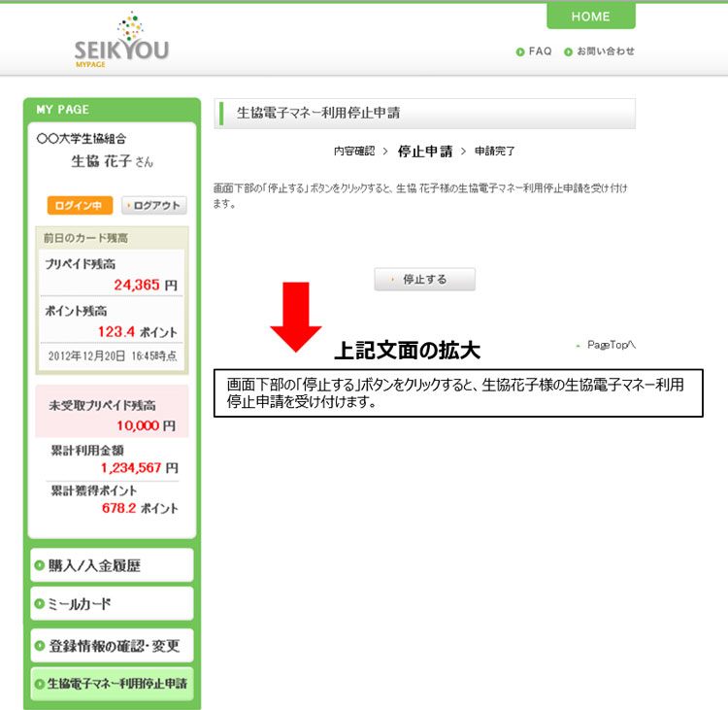The image size is (728, 710).
Task: Click the green bullet icon before FAQ
Action: pyautogui.click(x=520, y=51)
